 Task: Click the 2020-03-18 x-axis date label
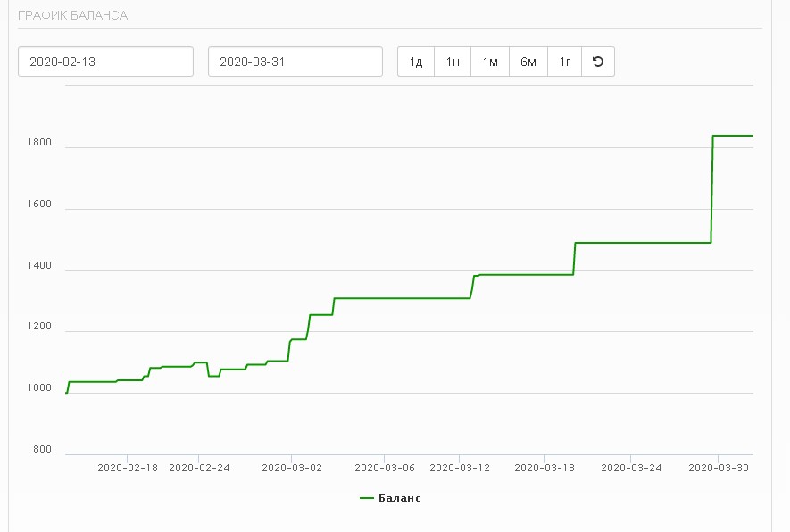click(x=546, y=467)
